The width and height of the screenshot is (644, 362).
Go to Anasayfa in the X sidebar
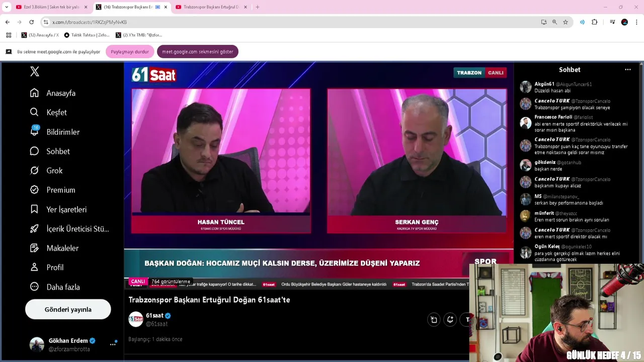(x=53, y=93)
